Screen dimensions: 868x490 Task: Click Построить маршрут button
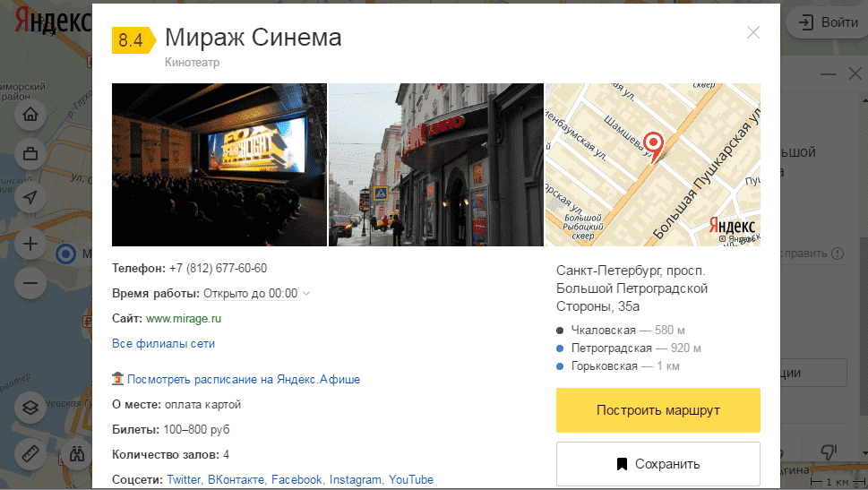(x=658, y=410)
